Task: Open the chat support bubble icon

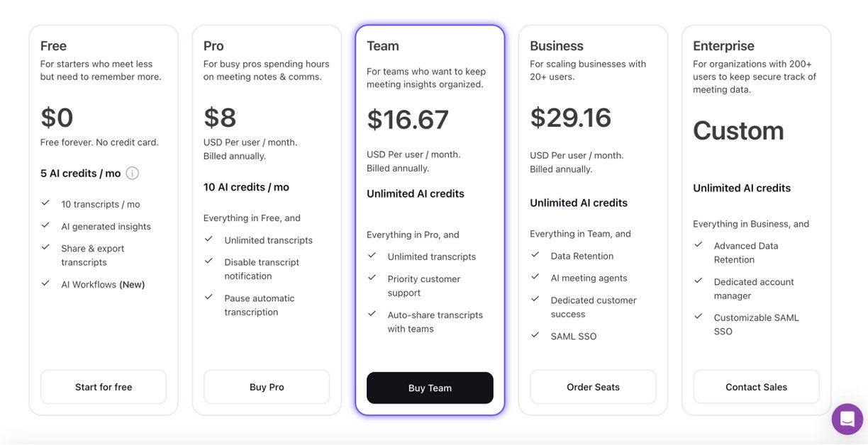Action: [847, 419]
